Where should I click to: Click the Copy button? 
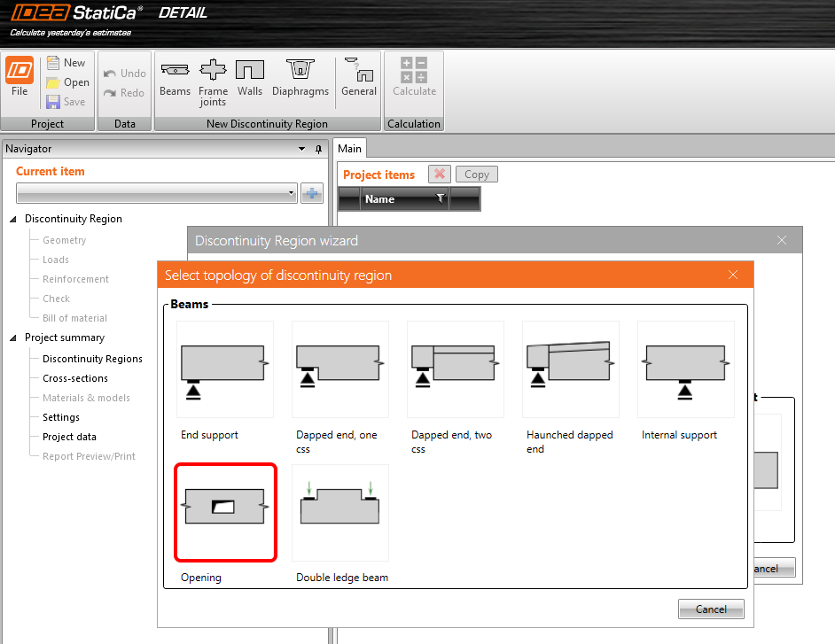pyautogui.click(x=477, y=175)
